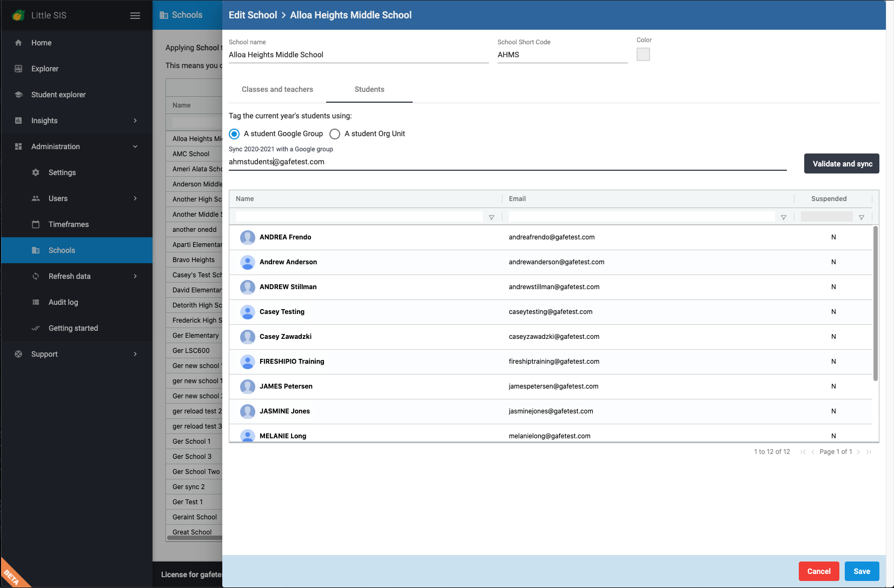Switch to Classes and teachers tab

point(277,89)
